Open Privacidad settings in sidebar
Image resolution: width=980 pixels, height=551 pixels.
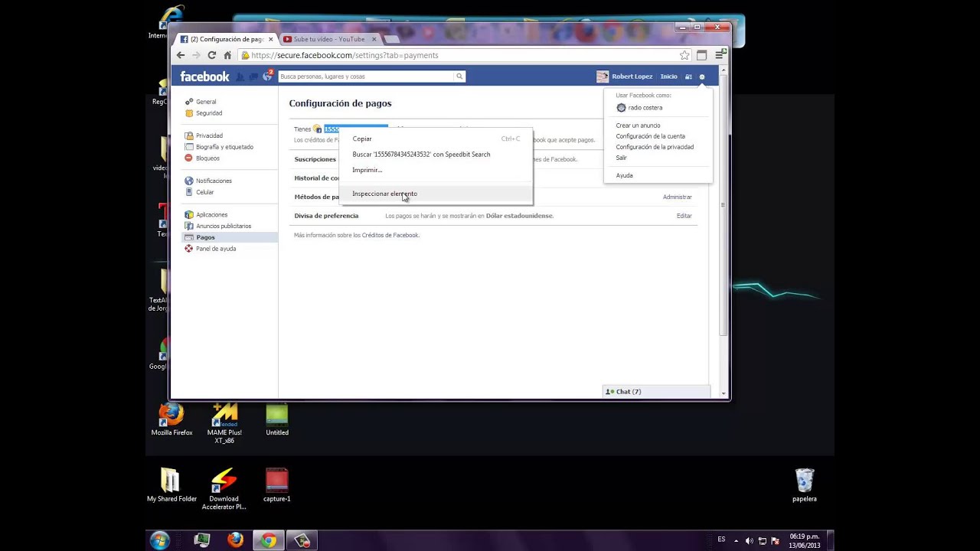pos(209,135)
